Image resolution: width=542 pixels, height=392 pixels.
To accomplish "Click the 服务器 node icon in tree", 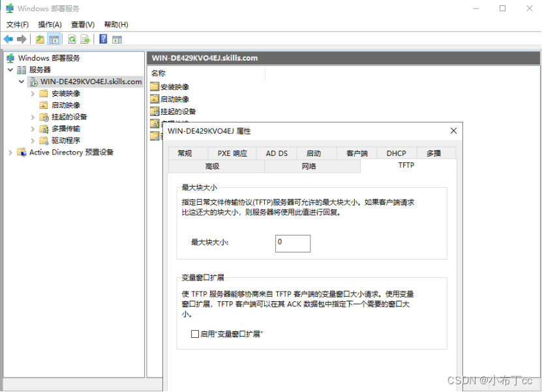I will (22, 70).
